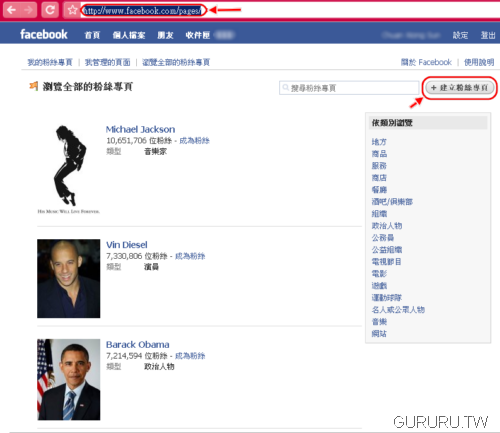Reload the page with the refresh icon
The height and width of the screenshot is (433, 500).
point(50,10)
